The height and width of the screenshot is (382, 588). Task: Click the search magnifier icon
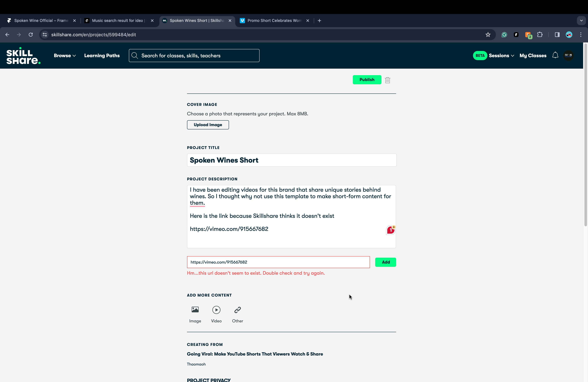click(x=135, y=56)
